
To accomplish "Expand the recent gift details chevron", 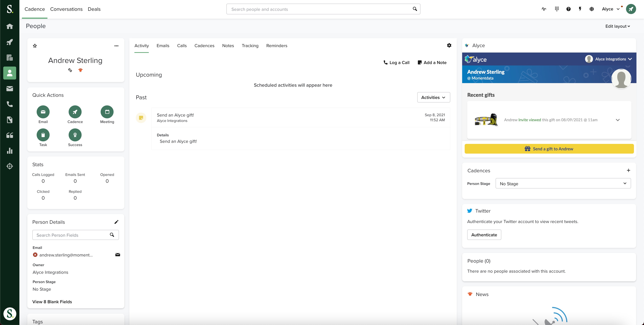I will tap(618, 120).
